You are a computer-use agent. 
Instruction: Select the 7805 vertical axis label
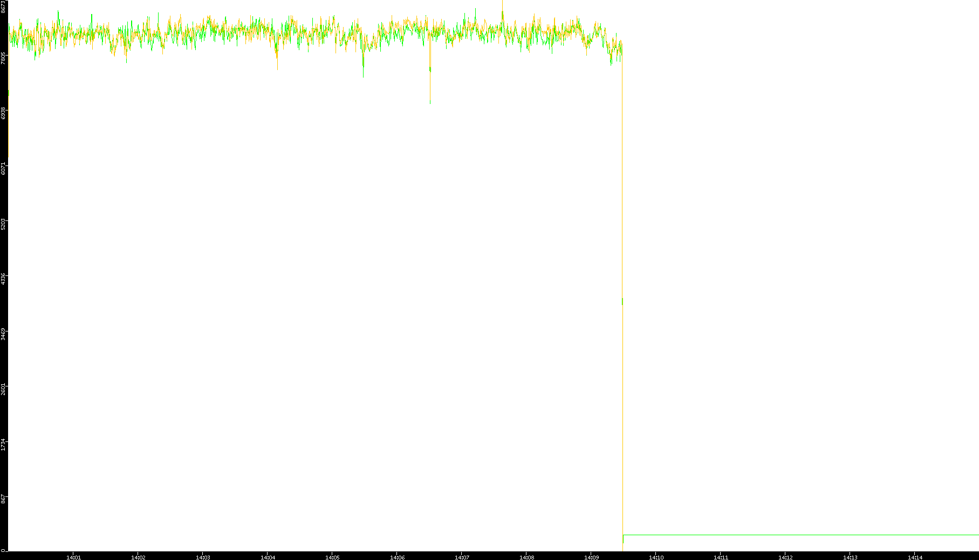(x=3, y=58)
